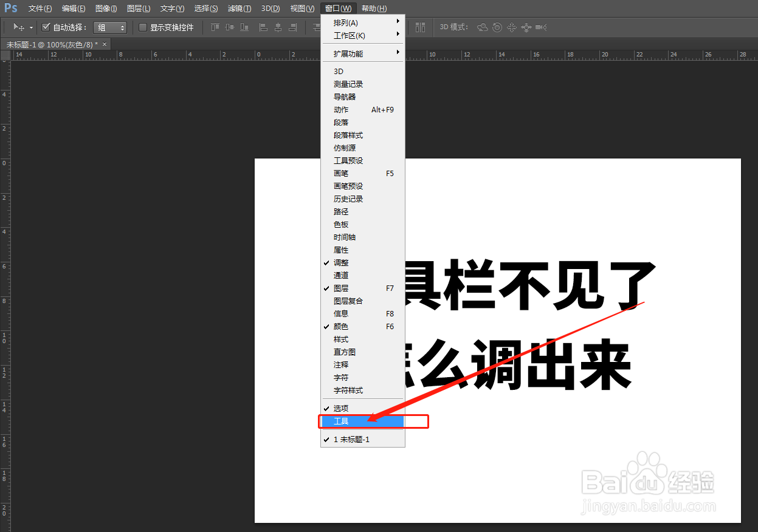Screen dimensions: 758x532
Task: Choose 信息 F8 in Window menu
Action: coord(363,314)
